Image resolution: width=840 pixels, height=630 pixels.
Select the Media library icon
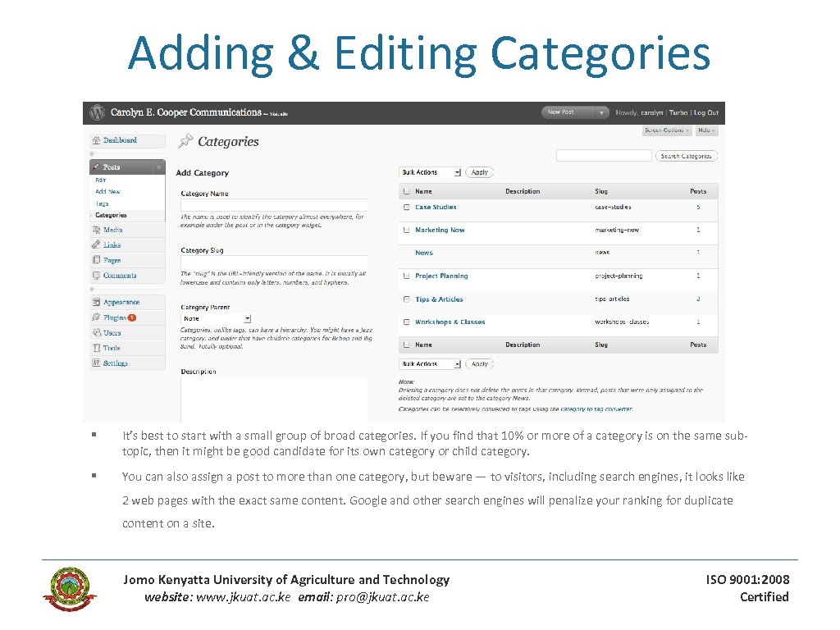[x=96, y=230]
